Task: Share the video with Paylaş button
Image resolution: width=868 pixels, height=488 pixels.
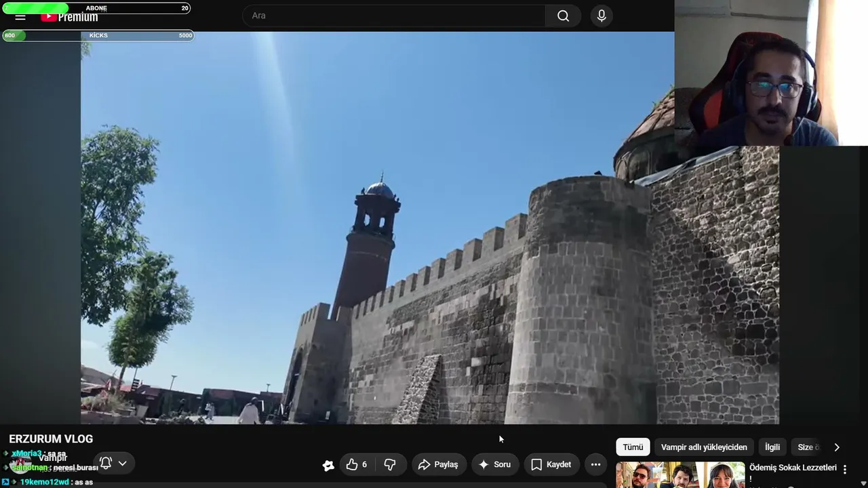Action: point(438,464)
